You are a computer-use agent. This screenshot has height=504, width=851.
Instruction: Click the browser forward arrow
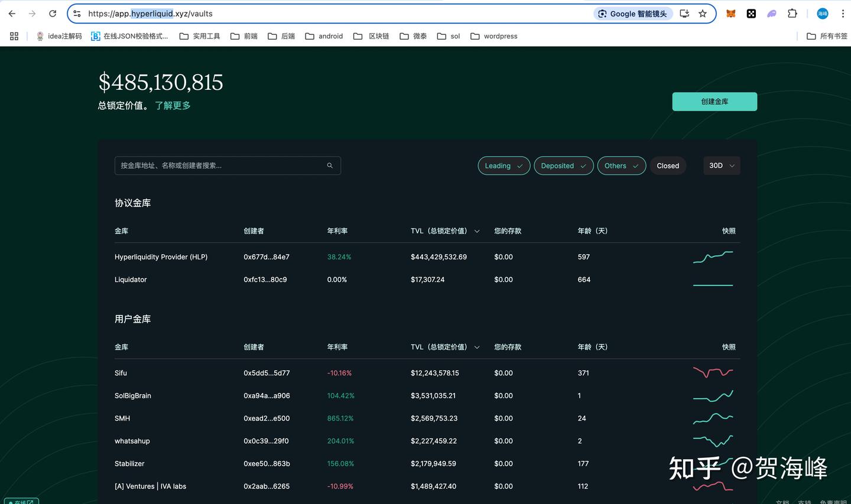coord(32,14)
